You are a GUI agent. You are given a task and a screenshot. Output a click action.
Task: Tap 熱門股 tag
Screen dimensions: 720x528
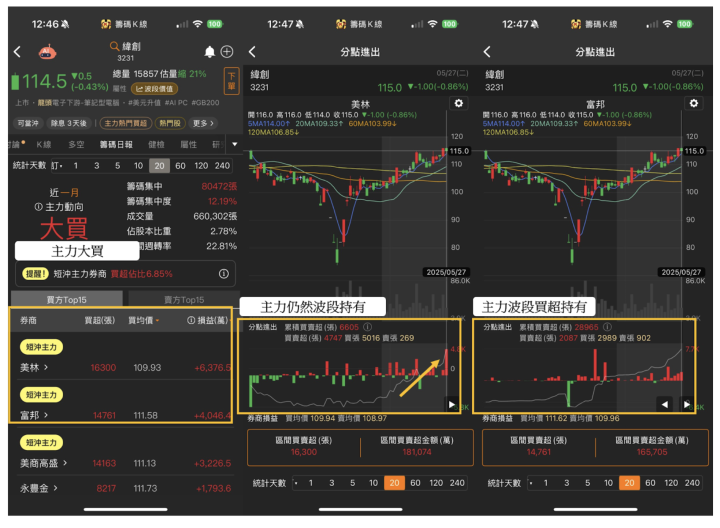pyautogui.click(x=170, y=123)
